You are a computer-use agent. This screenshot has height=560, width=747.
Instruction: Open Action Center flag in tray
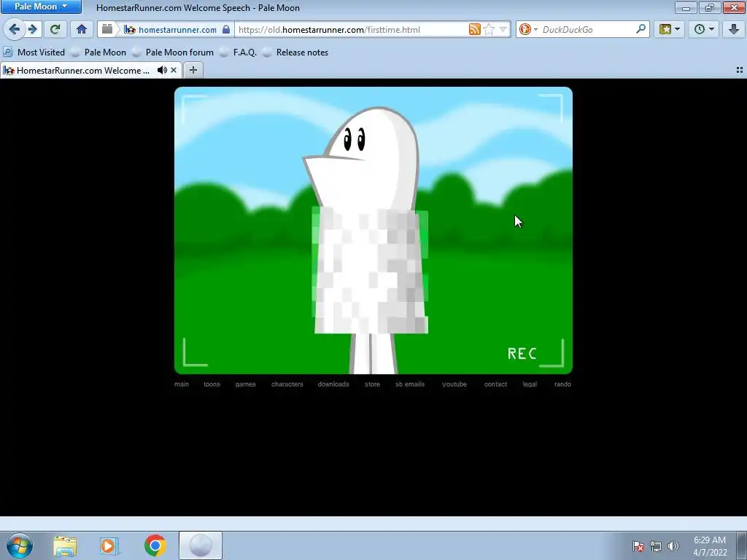coord(638,546)
